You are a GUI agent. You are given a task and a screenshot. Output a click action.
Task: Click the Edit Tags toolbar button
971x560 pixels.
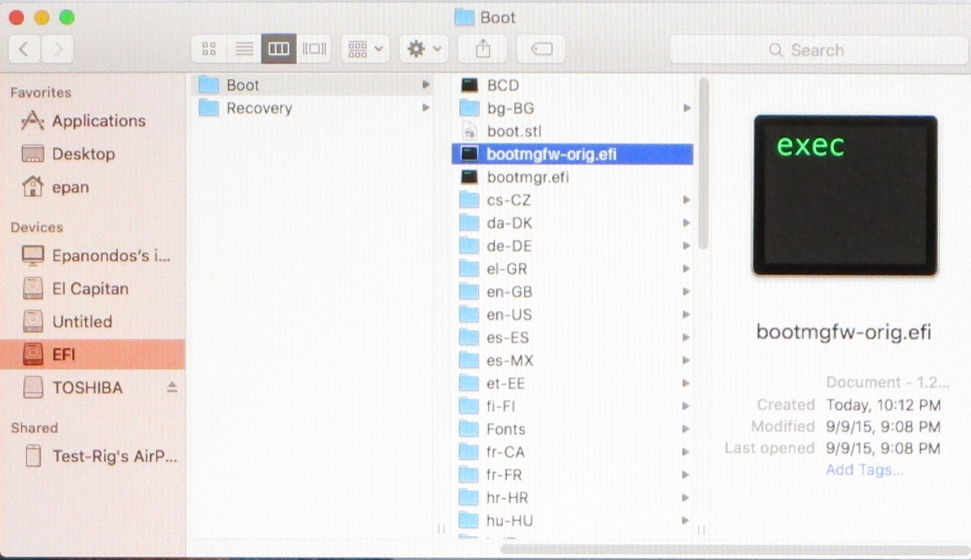point(541,49)
